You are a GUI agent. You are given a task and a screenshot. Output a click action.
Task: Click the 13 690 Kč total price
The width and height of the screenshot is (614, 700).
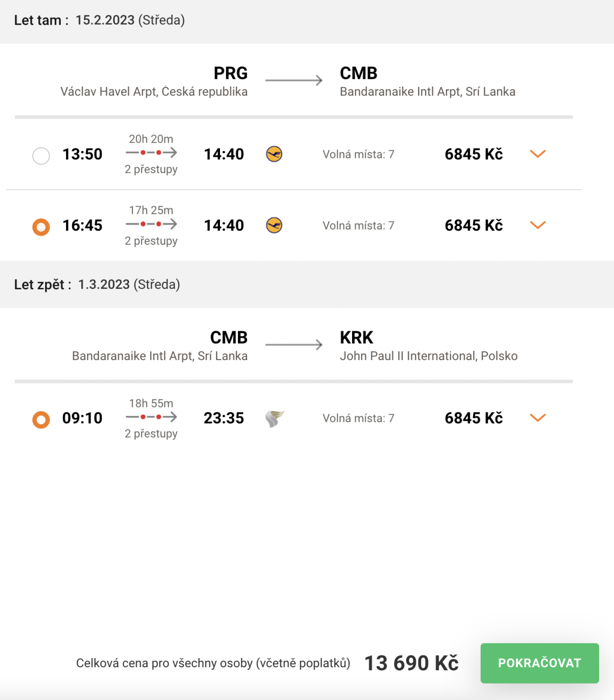[411, 663]
